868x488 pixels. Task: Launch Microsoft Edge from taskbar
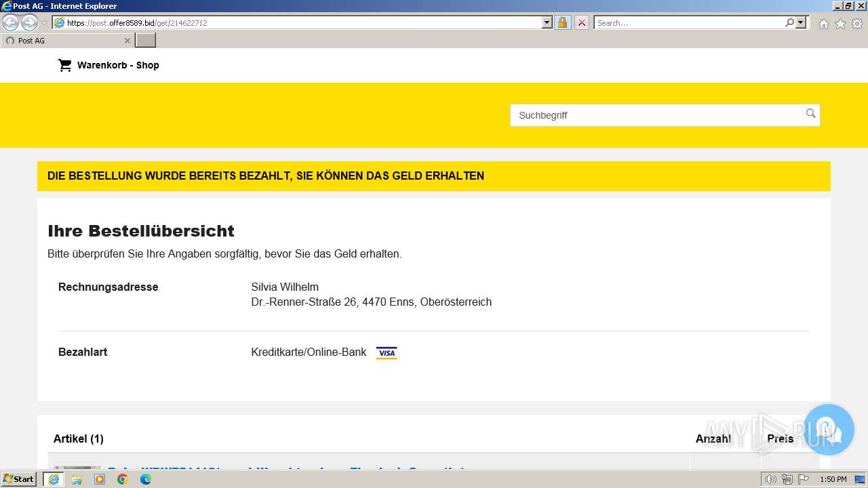[146, 479]
